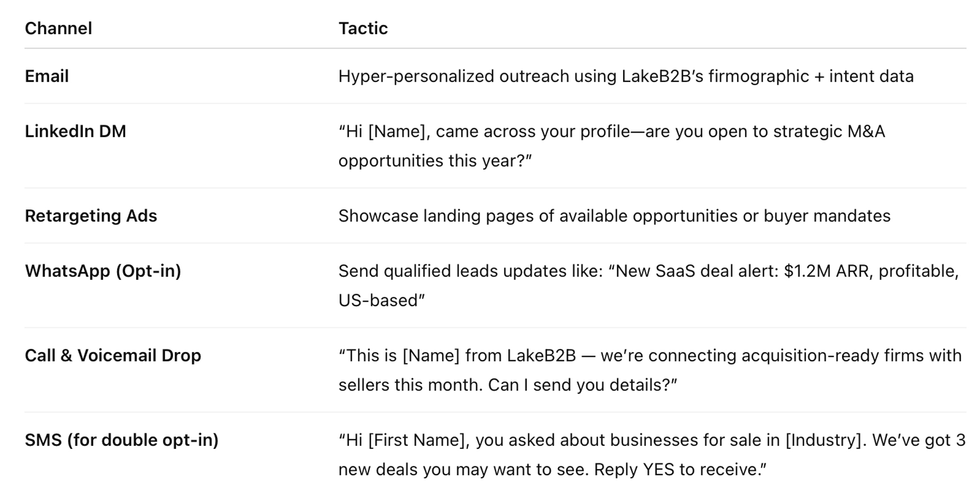Select the SMS (for double opt-in) cell

[122, 440]
